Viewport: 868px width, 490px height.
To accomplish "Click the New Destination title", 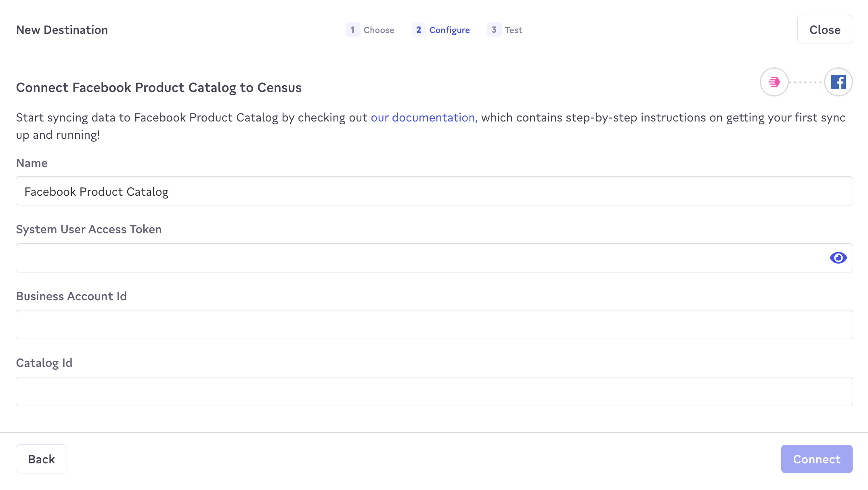I will [x=62, y=30].
